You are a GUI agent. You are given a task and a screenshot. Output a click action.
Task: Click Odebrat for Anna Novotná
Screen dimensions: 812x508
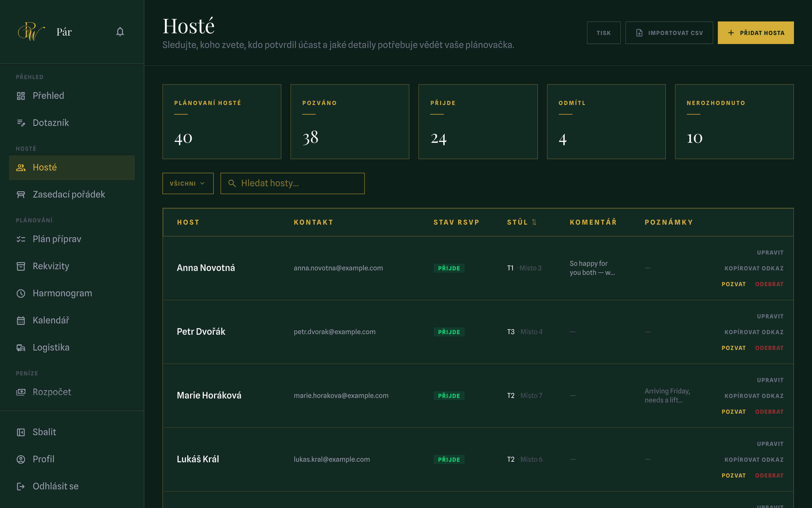769,284
